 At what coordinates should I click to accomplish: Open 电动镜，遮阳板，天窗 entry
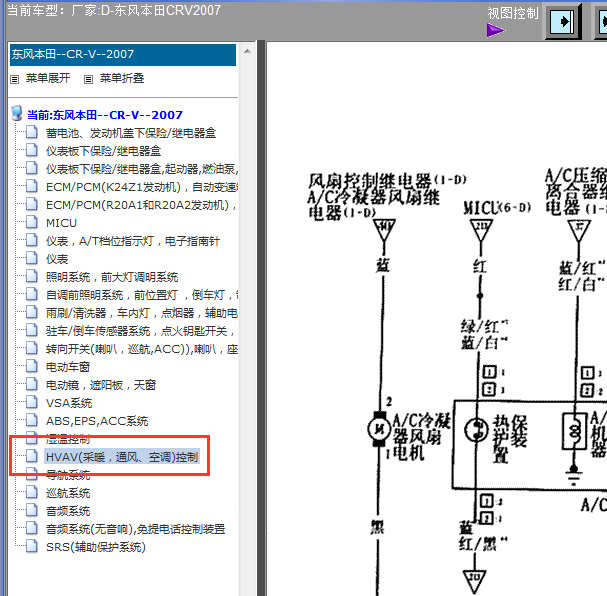click(101, 385)
